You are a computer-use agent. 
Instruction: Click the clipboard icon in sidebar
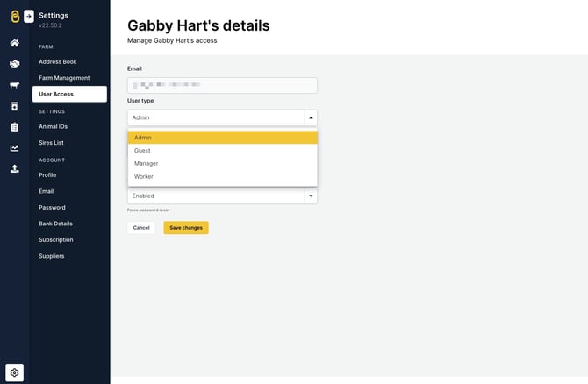pyautogui.click(x=14, y=127)
